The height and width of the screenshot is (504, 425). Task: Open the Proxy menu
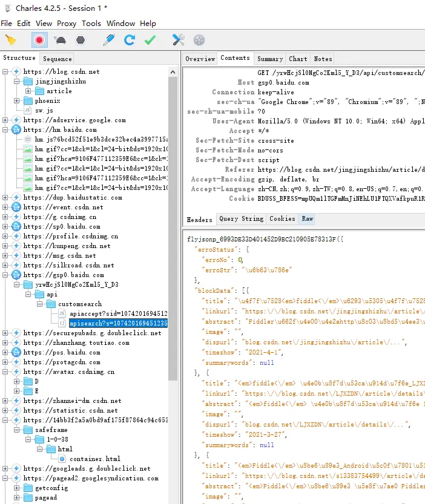pos(67,24)
